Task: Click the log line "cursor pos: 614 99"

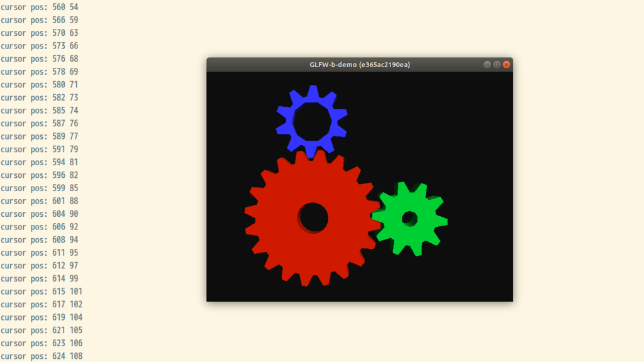Action: click(x=40, y=278)
